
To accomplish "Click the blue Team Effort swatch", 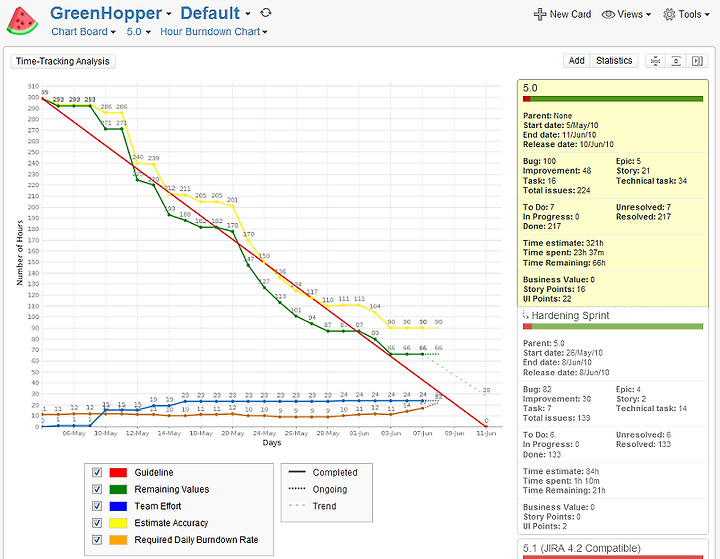I will [118, 506].
